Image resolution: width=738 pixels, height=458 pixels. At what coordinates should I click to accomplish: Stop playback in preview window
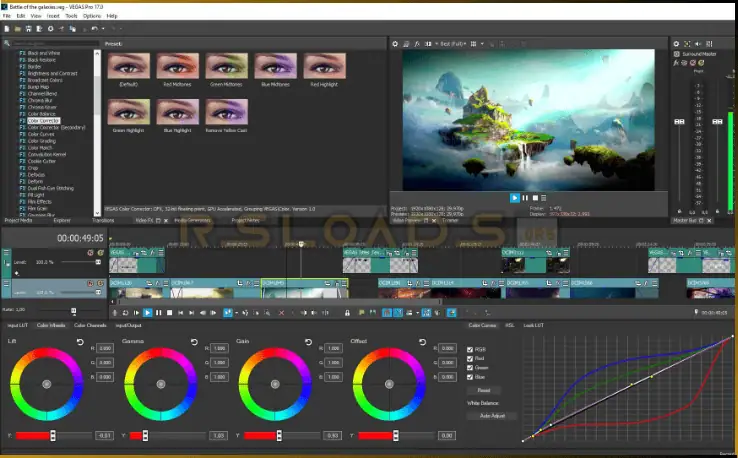click(x=535, y=198)
